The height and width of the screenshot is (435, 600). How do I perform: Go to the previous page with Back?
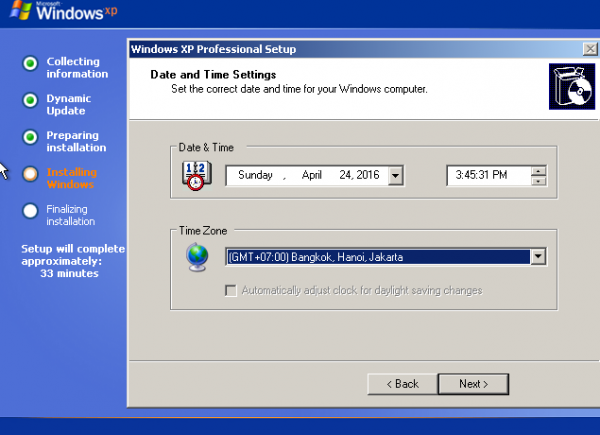point(402,384)
